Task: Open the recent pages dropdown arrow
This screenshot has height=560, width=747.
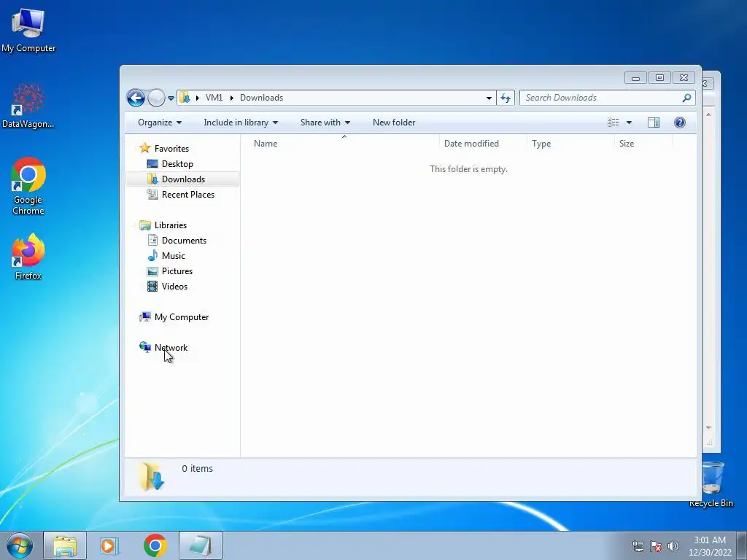Action: 171,98
